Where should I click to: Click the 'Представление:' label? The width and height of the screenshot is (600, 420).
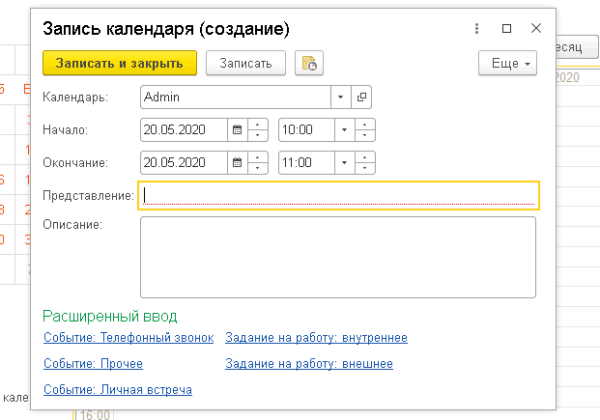pos(88,196)
